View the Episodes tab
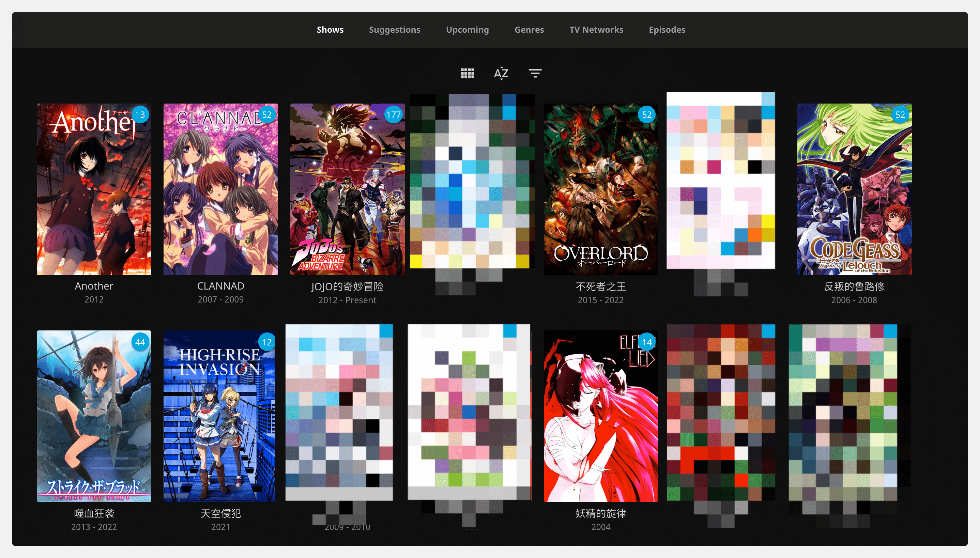Viewport: 980px width, 558px height. [667, 30]
